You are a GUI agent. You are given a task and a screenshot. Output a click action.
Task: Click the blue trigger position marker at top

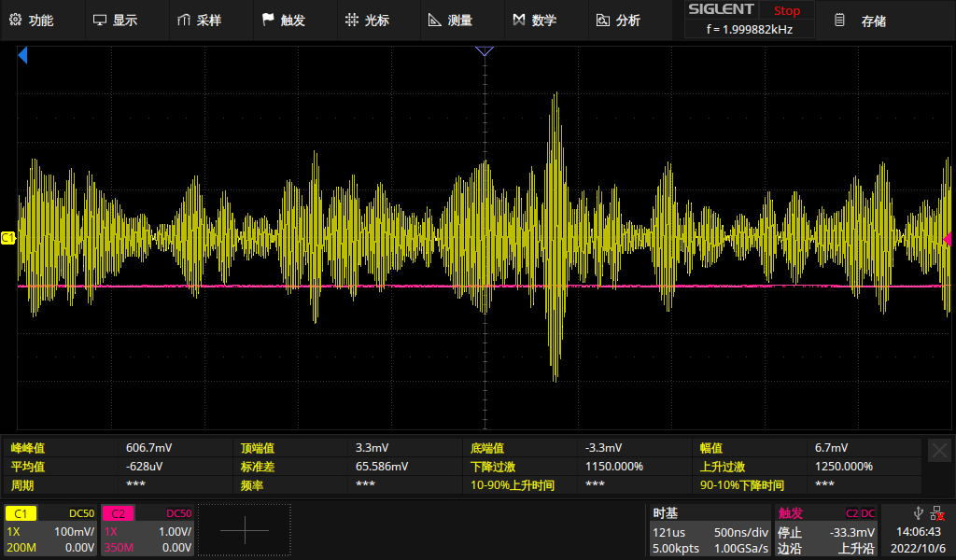point(484,51)
